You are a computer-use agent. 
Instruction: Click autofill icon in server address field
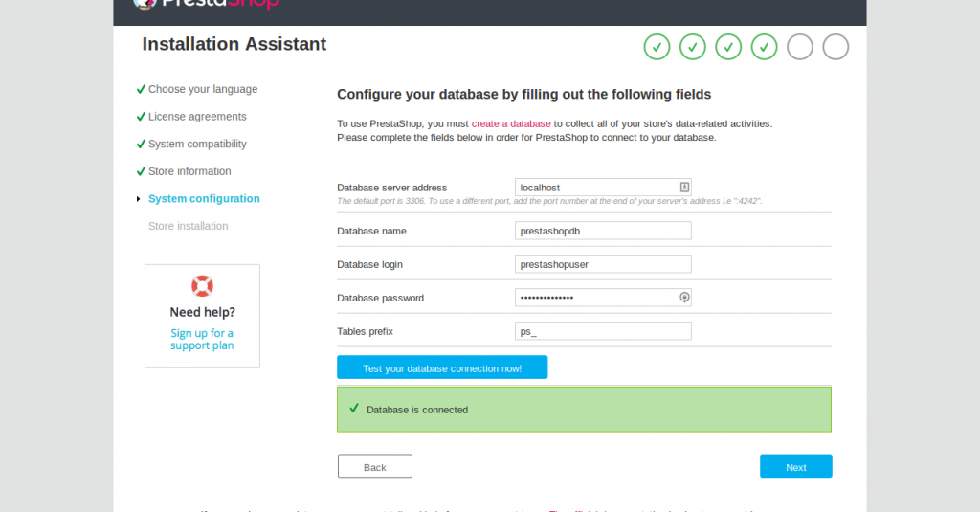(x=684, y=187)
